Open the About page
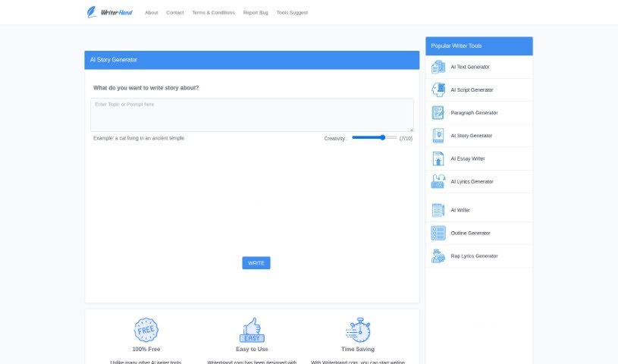 (x=152, y=13)
